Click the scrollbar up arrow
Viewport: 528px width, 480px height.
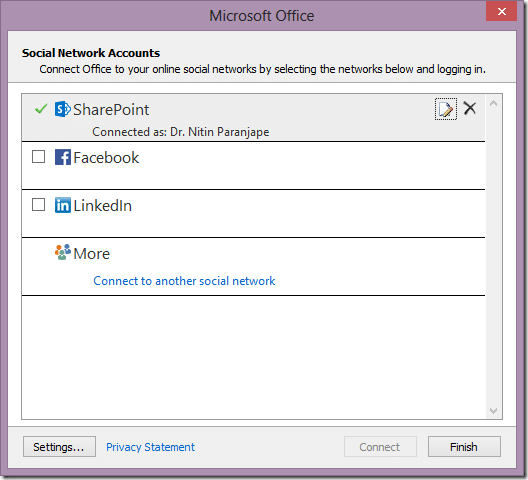[x=494, y=103]
